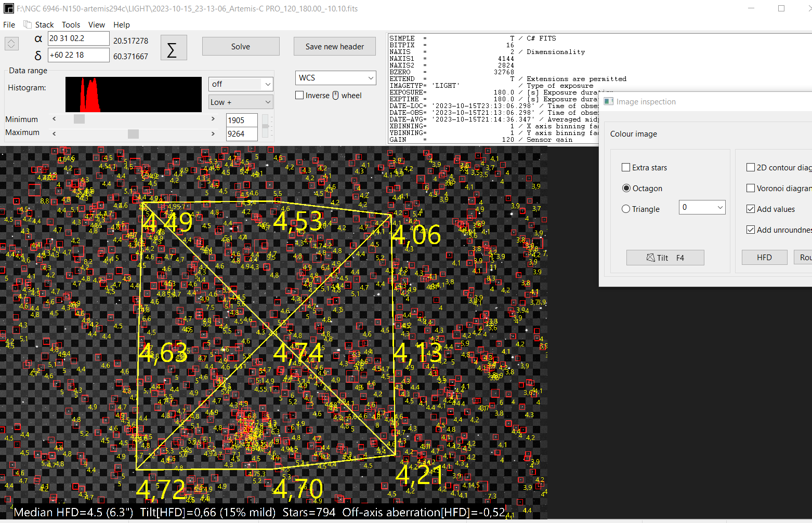
Task: Open the View menu
Action: click(96, 24)
